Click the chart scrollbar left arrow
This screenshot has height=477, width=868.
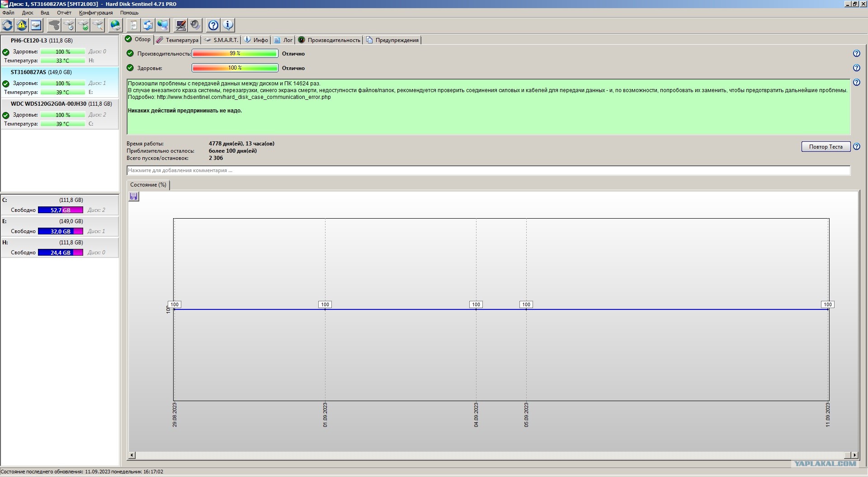[132, 455]
